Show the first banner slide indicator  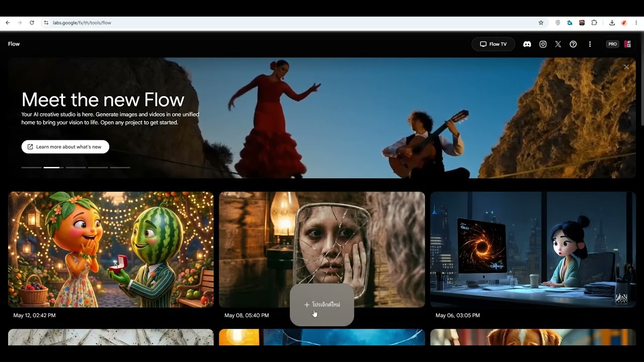click(31, 167)
